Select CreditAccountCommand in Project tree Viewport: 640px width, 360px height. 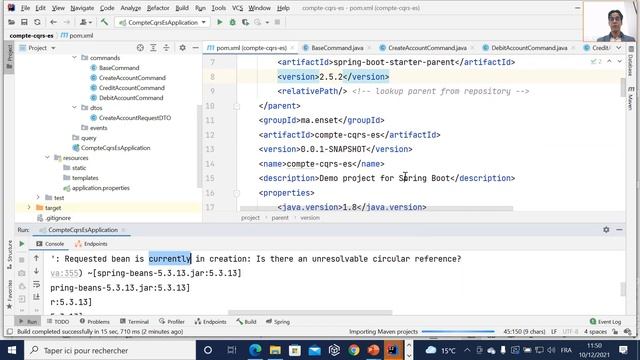131,88
